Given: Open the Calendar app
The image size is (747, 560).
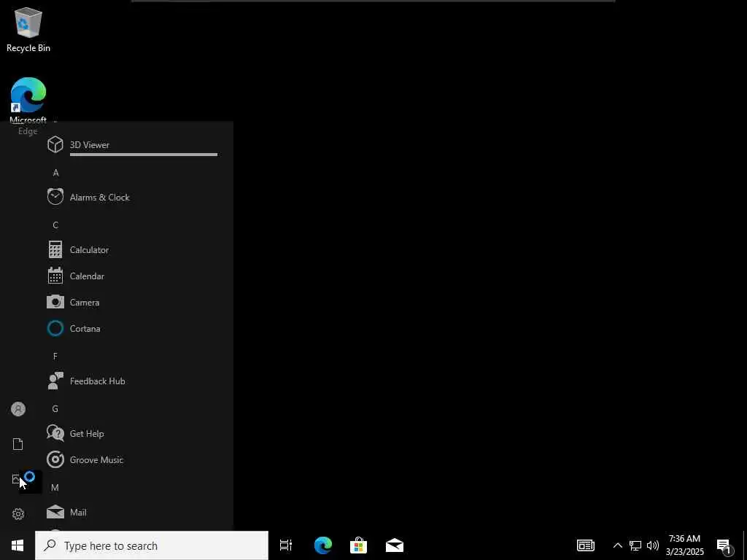Looking at the screenshot, I should pyautogui.click(x=132, y=276).
